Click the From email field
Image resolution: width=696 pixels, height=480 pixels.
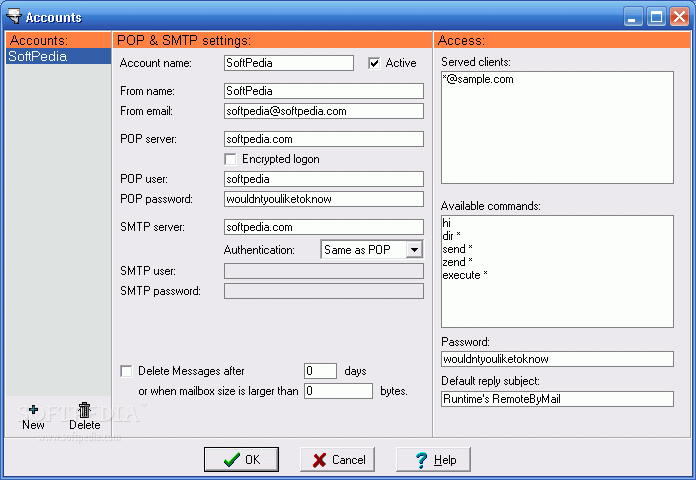[x=324, y=111]
